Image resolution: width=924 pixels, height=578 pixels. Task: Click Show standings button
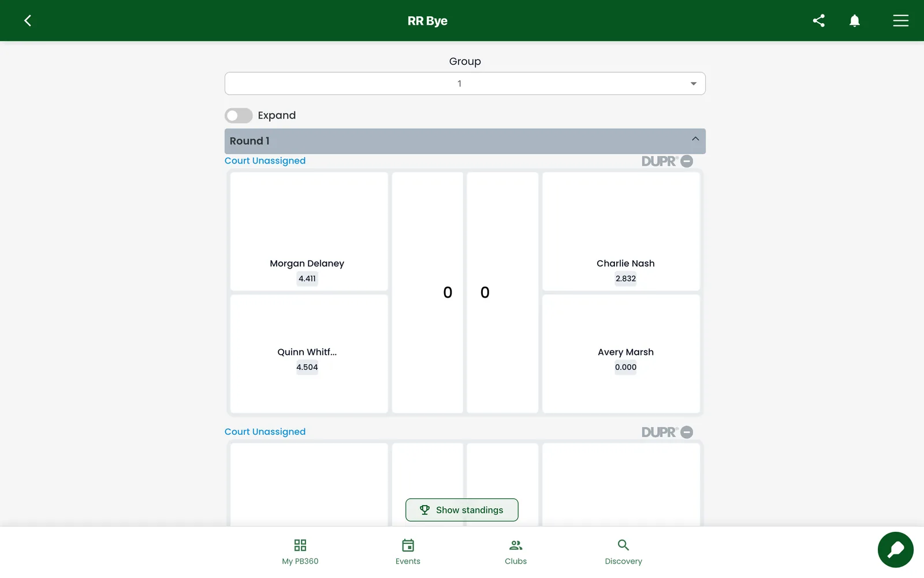[462, 510]
